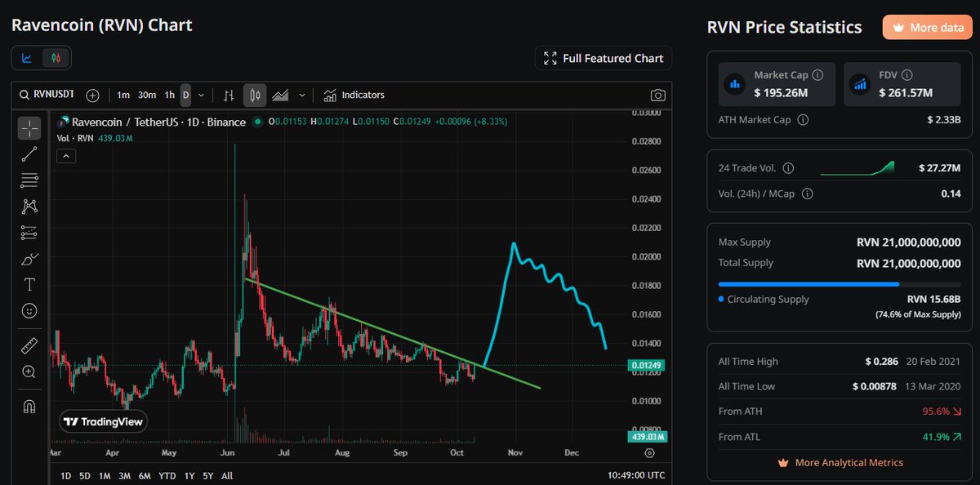Select the area chart style icon
Screen dimensions: 980x485
pos(281,96)
